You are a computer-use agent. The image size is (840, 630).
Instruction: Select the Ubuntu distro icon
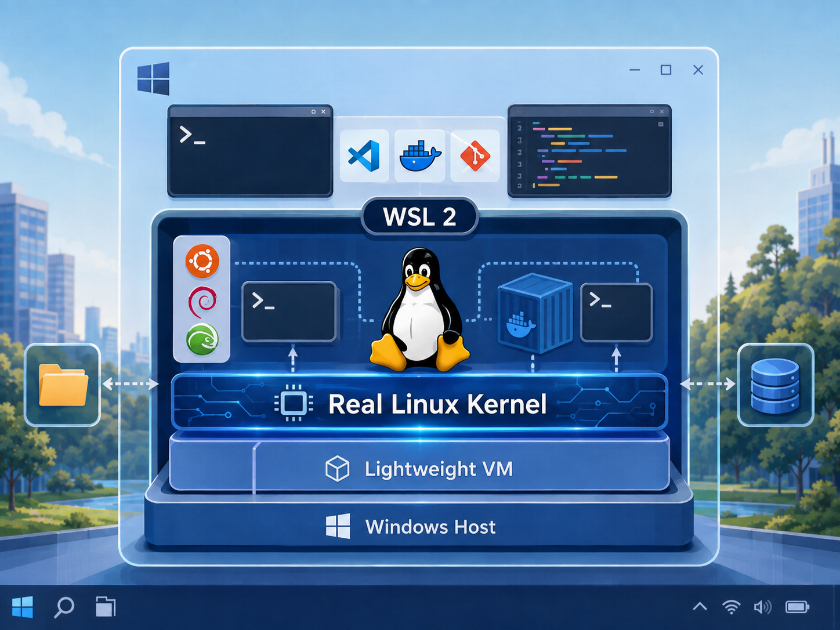tap(202, 260)
